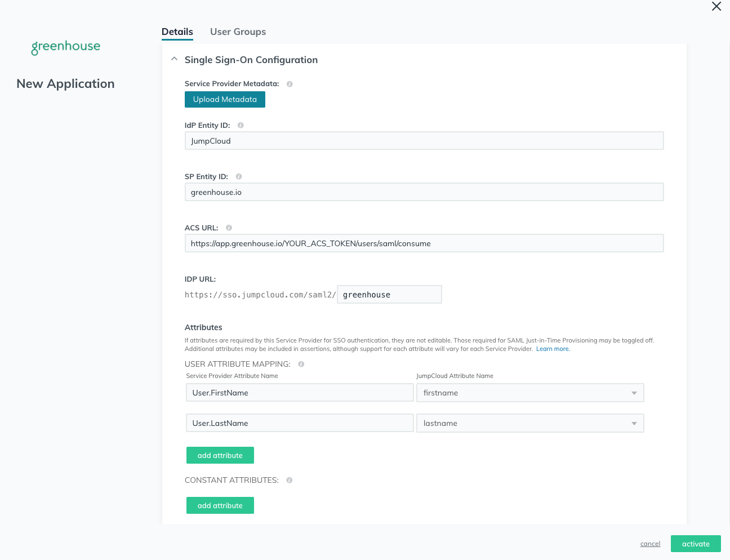
Task: Click into the ACS URL field
Action: tap(424, 243)
